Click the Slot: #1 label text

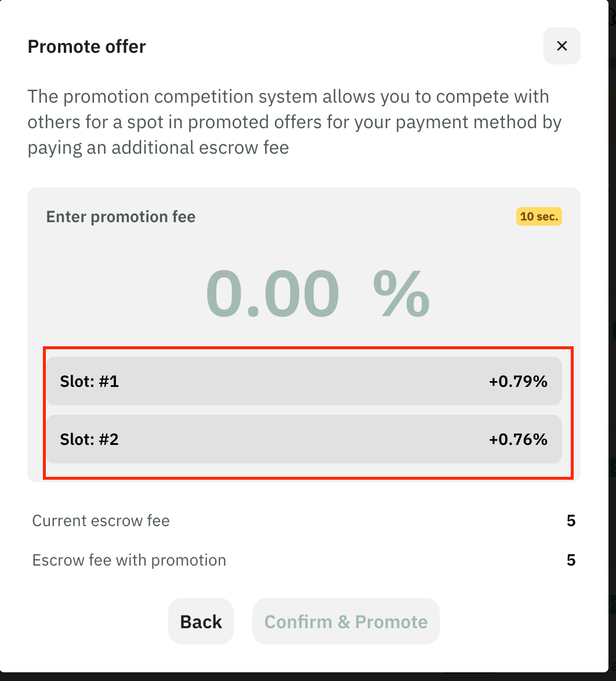pyautogui.click(x=89, y=381)
